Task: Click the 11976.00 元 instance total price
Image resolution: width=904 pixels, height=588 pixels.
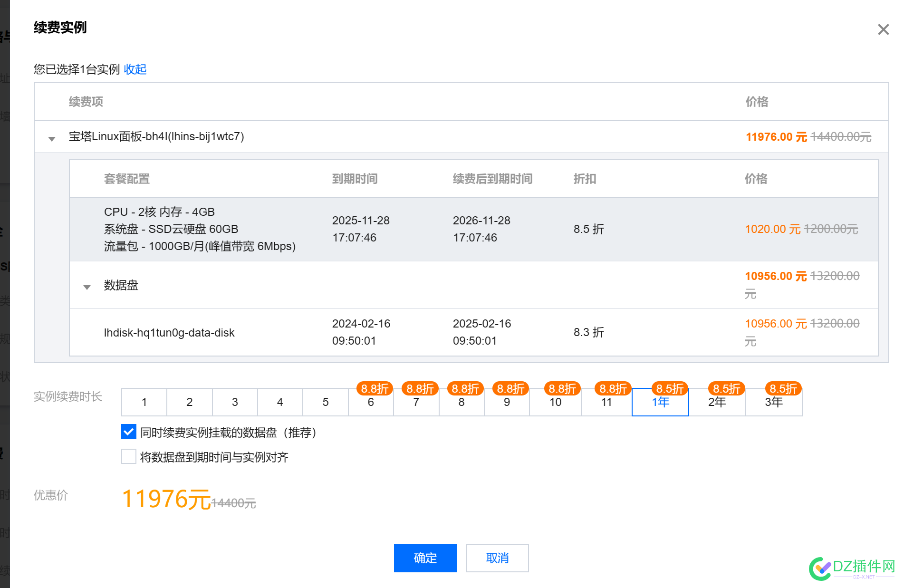Action: point(777,137)
